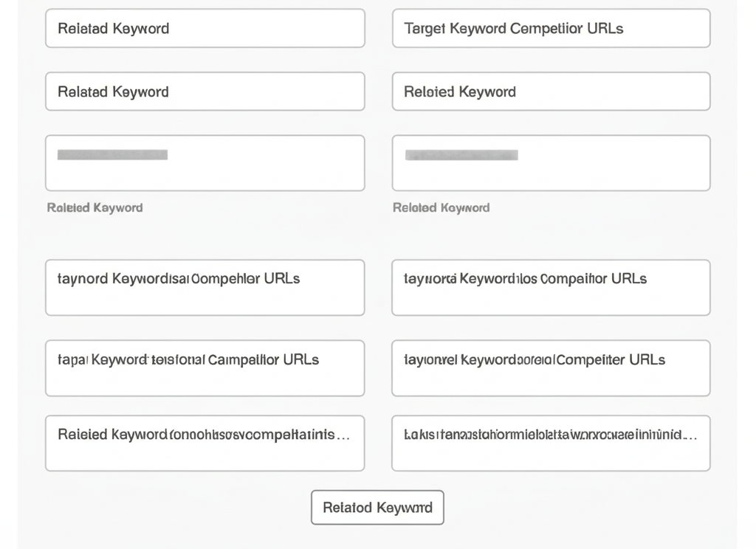Click small Related Keyword label under right box
Image resolution: width=756 pixels, height=549 pixels.
tap(441, 208)
